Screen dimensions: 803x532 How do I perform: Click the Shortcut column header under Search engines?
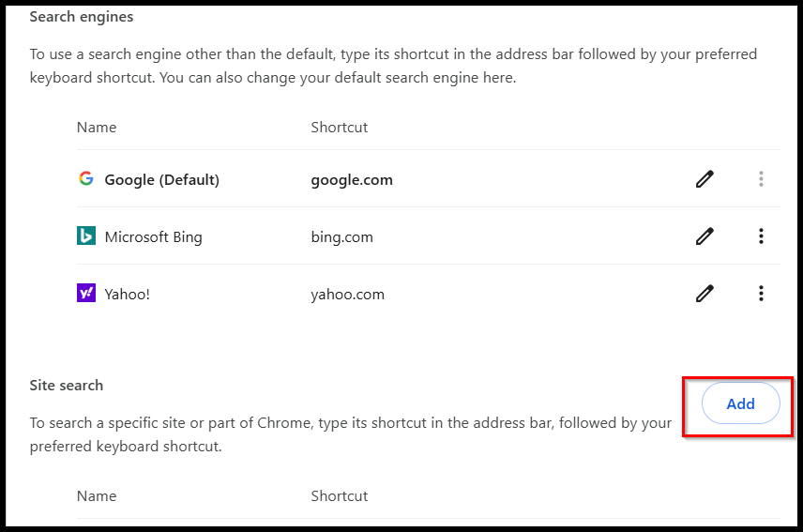point(340,127)
